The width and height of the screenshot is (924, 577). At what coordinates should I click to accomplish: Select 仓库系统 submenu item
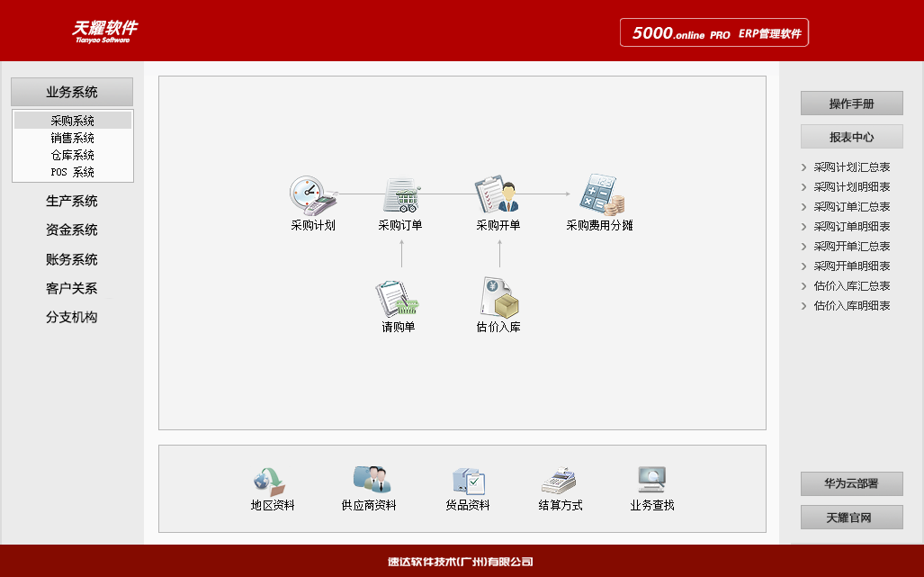pos(73,155)
